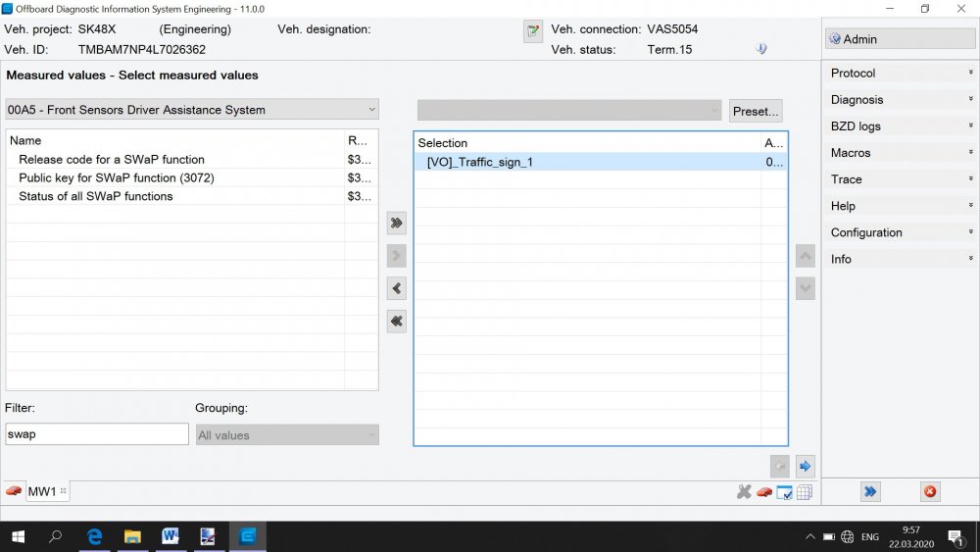Move selected value down with arrow
Screen dimensions: 980x552
coord(805,288)
